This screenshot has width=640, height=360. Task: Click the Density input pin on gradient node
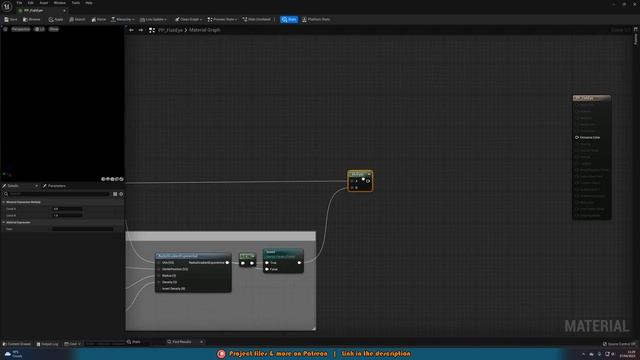pos(159,282)
